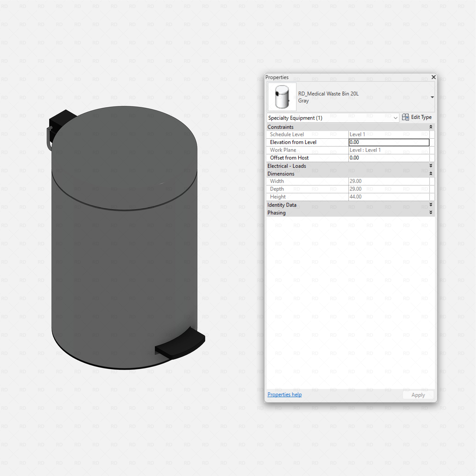476x476 pixels.
Task: Open the type selector dropdown
Action: [x=432, y=97]
